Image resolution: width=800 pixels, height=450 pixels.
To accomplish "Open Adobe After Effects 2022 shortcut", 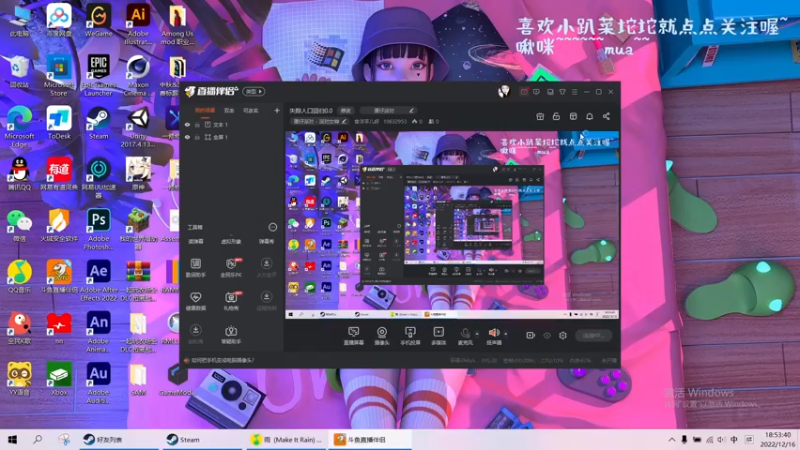I will (98, 281).
